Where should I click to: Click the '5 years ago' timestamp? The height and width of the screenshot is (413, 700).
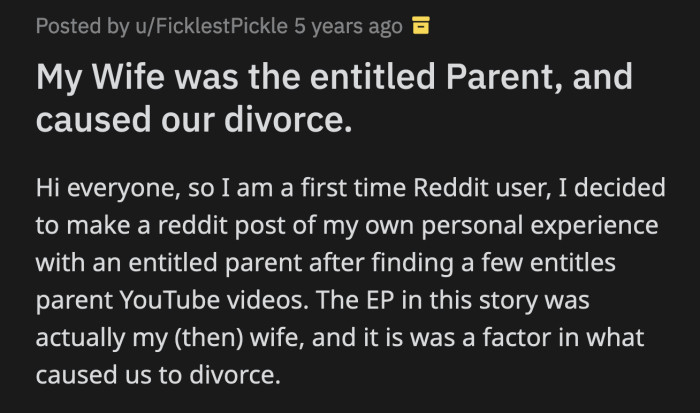tap(348, 26)
